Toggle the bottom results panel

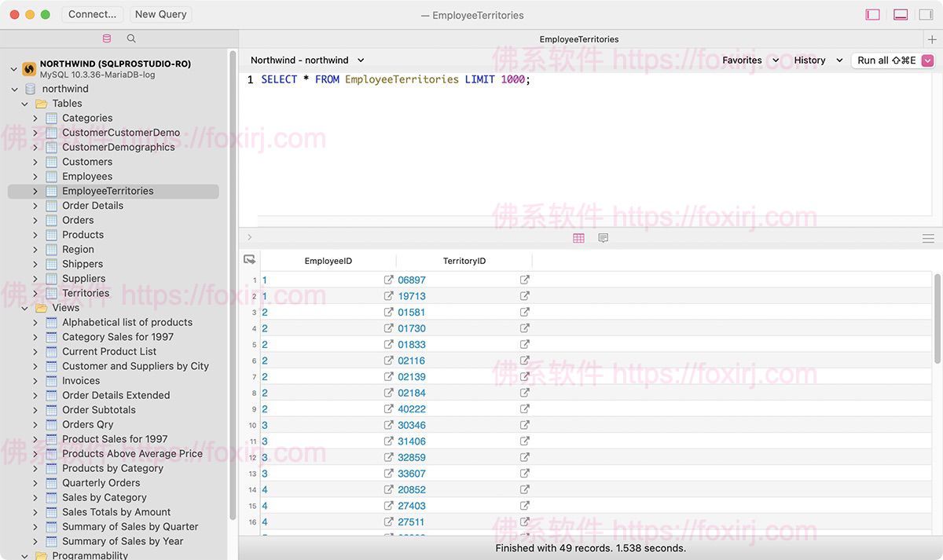click(x=901, y=15)
